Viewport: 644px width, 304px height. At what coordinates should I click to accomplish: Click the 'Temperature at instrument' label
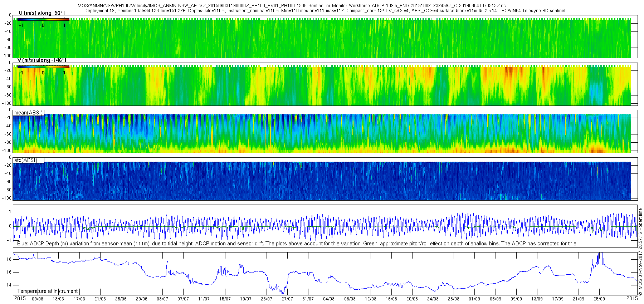click(48, 291)
